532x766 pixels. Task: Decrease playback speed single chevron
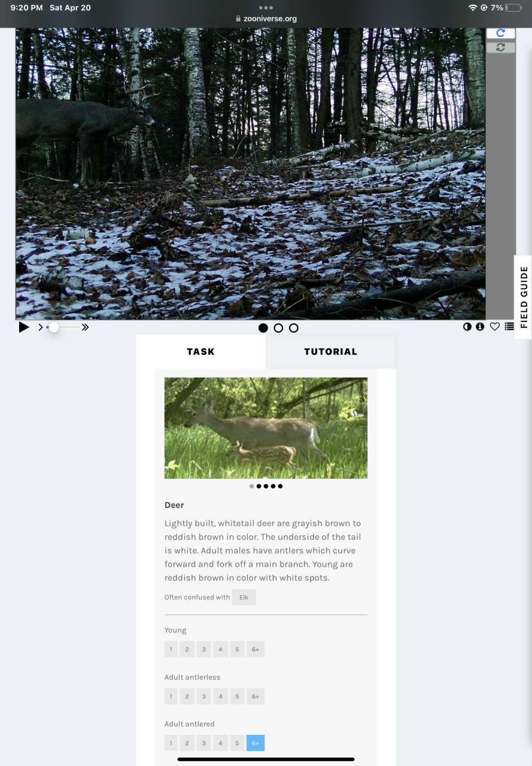click(41, 327)
